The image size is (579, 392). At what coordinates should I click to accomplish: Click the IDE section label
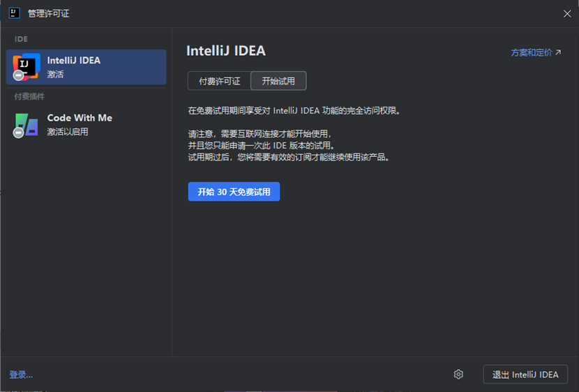(21, 39)
